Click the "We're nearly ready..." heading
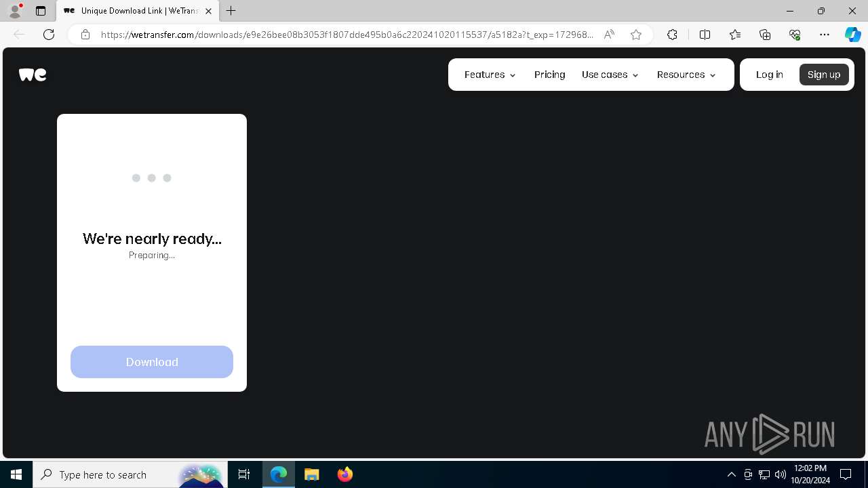 pyautogui.click(x=152, y=239)
